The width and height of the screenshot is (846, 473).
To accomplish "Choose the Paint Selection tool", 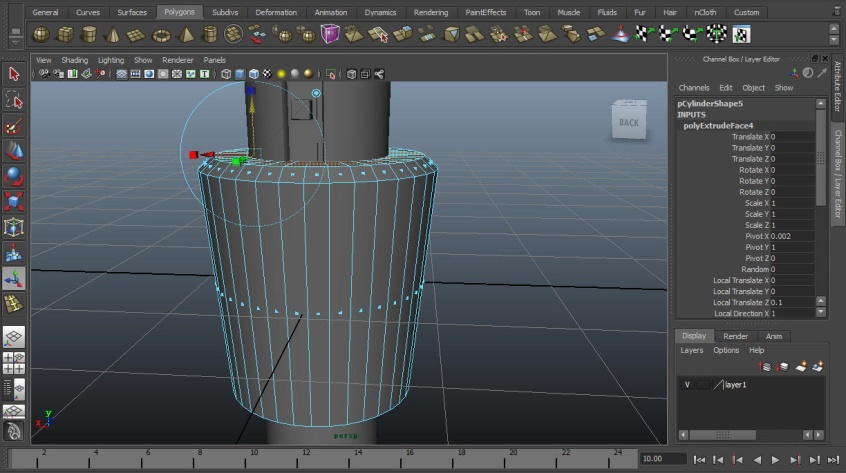I will click(14, 126).
